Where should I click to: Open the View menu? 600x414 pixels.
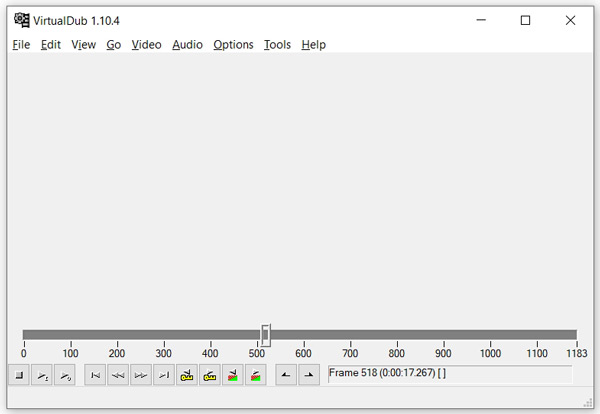(x=83, y=45)
